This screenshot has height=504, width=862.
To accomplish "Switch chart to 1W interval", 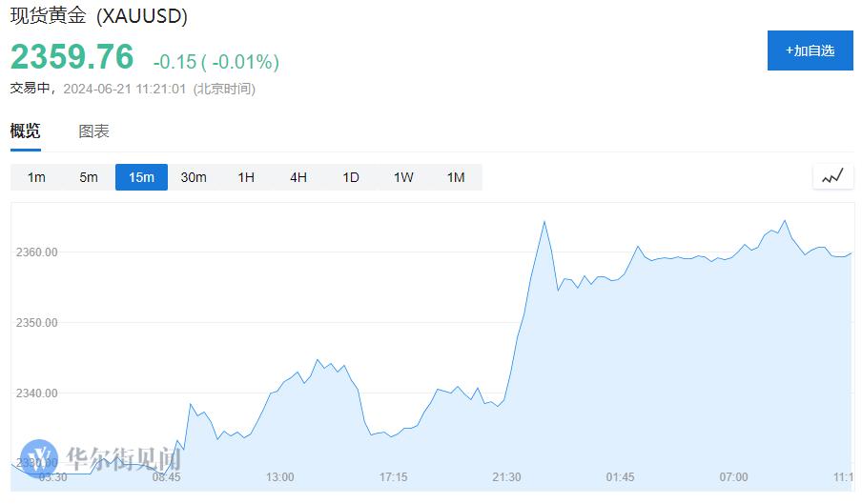I will 403,177.
